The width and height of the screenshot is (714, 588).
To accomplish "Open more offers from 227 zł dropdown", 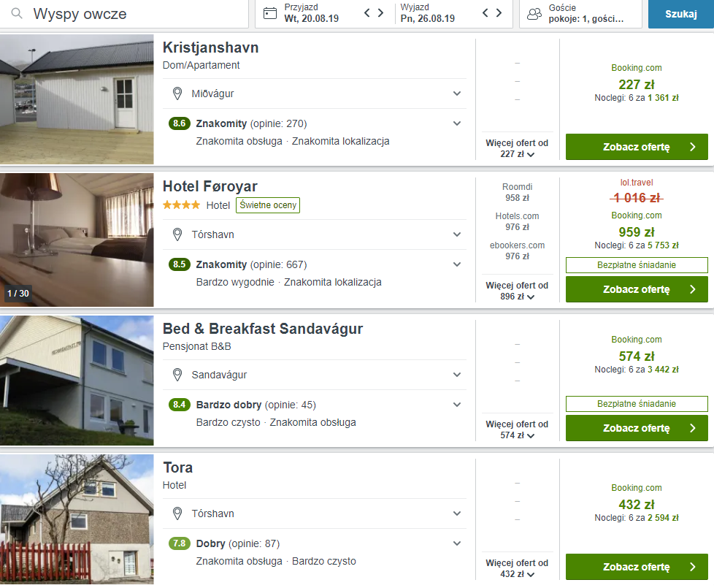I will point(517,149).
